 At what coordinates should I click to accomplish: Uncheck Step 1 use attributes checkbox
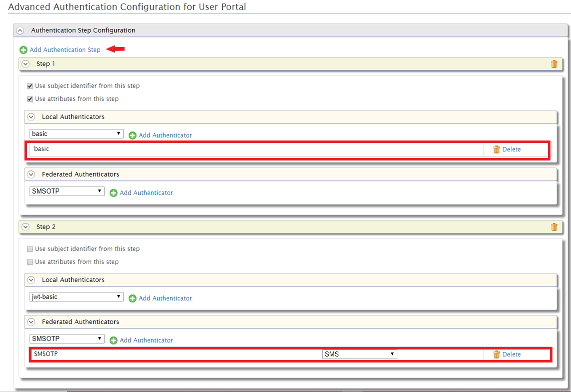pos(30,99)
